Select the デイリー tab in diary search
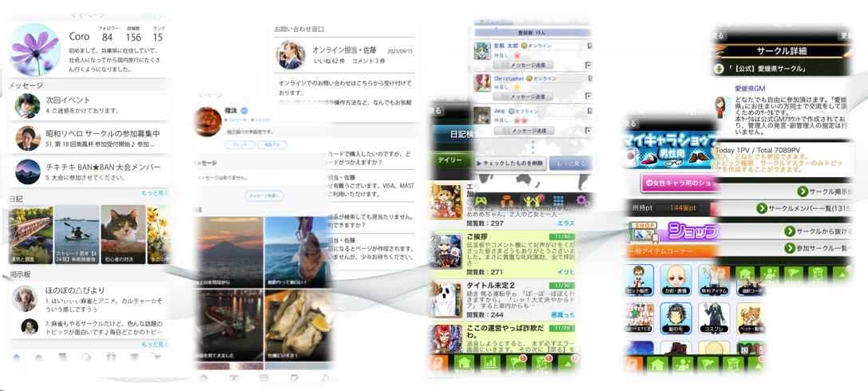 tap(451, 160)
